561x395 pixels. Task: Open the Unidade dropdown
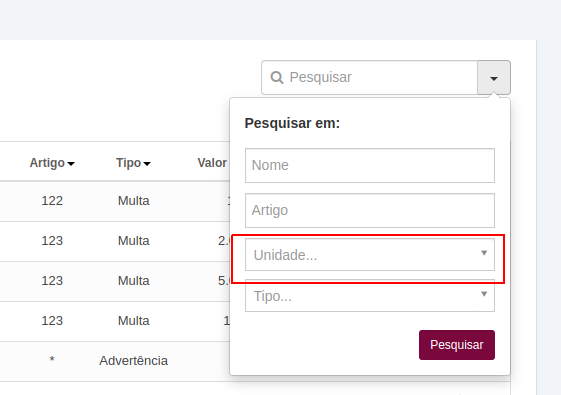tap(370, 255)
